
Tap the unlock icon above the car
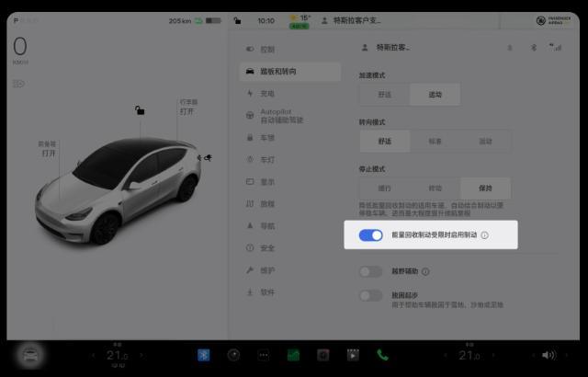pos(140,110)
